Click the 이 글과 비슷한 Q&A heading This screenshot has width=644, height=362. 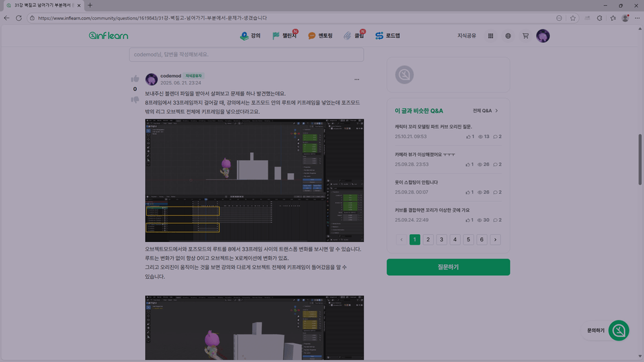(x=419, y=111)
